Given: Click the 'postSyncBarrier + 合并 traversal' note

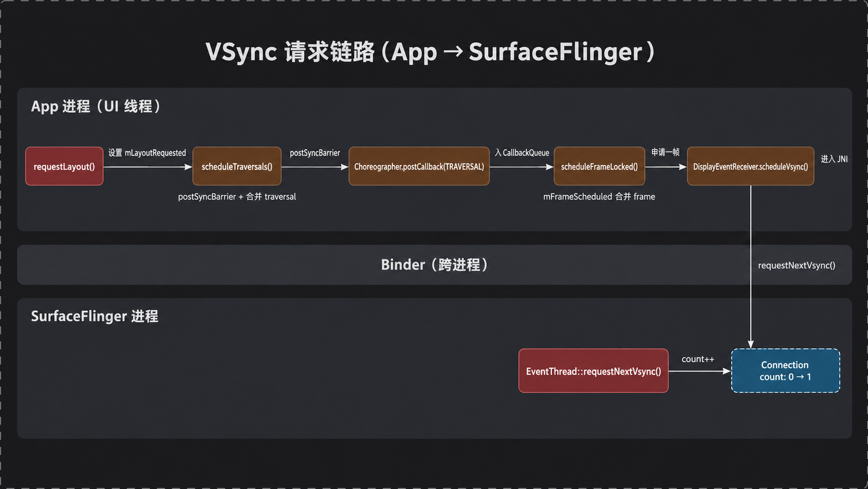Looking at the screenshot, I should 237,196.
